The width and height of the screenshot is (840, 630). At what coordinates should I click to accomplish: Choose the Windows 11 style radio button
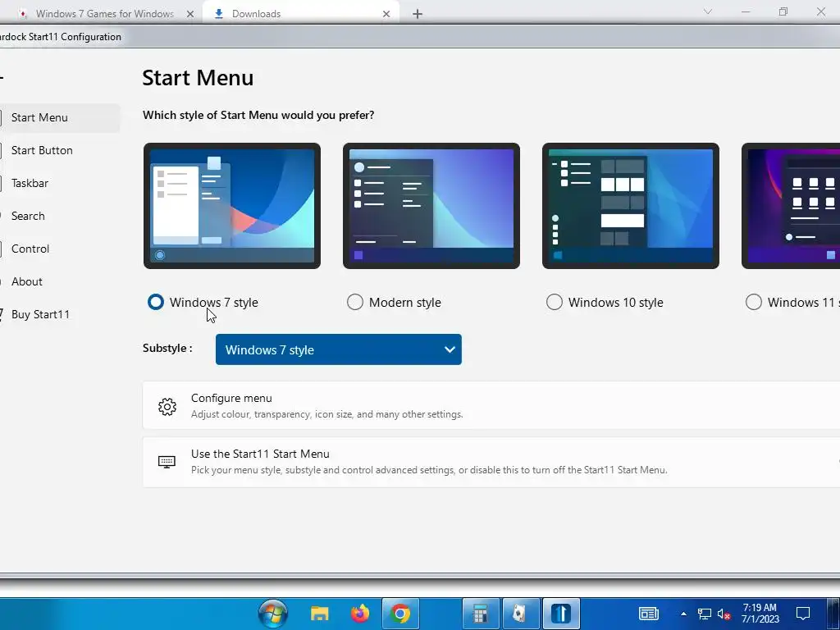pyautogui.click(x=754, y=302)
